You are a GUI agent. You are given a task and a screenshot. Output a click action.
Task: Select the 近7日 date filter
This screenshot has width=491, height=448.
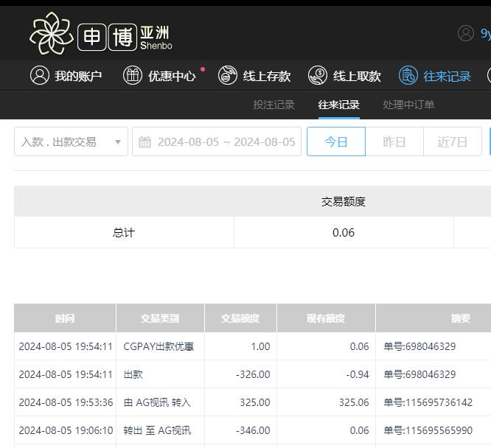452,141
